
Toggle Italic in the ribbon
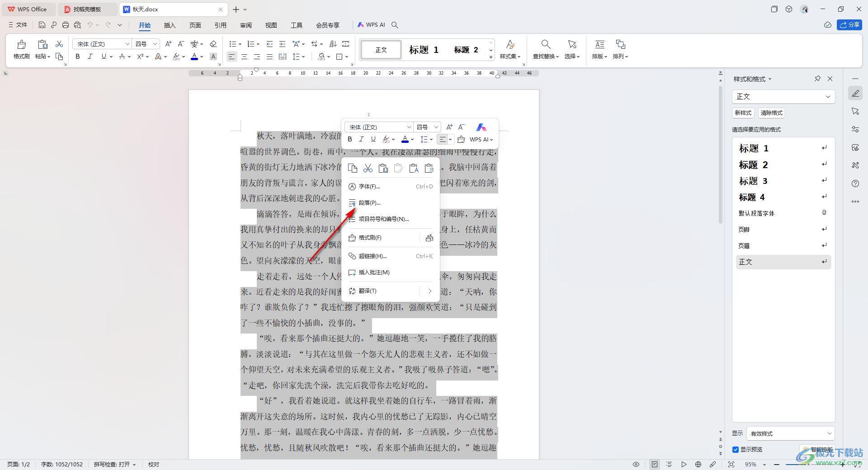pos(90,56)
